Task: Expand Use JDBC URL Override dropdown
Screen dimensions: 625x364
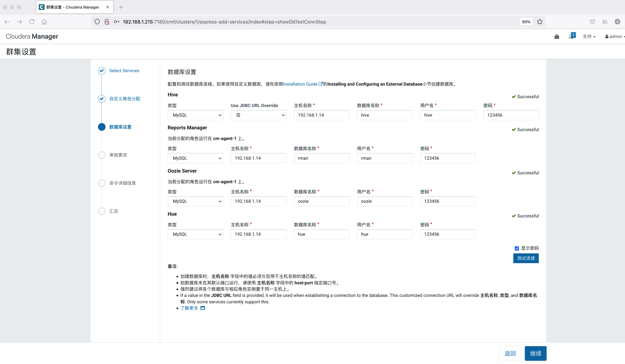Action: (x=258, y=115)
